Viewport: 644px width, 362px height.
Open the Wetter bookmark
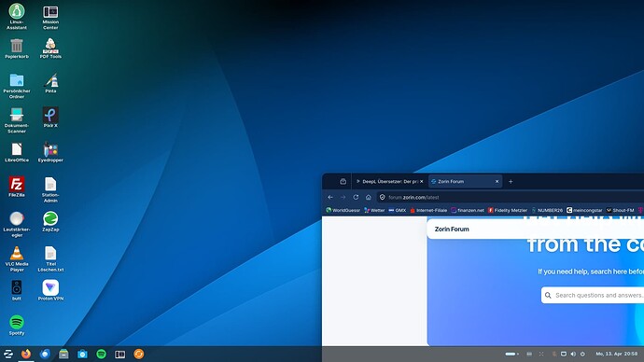(x=374, y=210)
